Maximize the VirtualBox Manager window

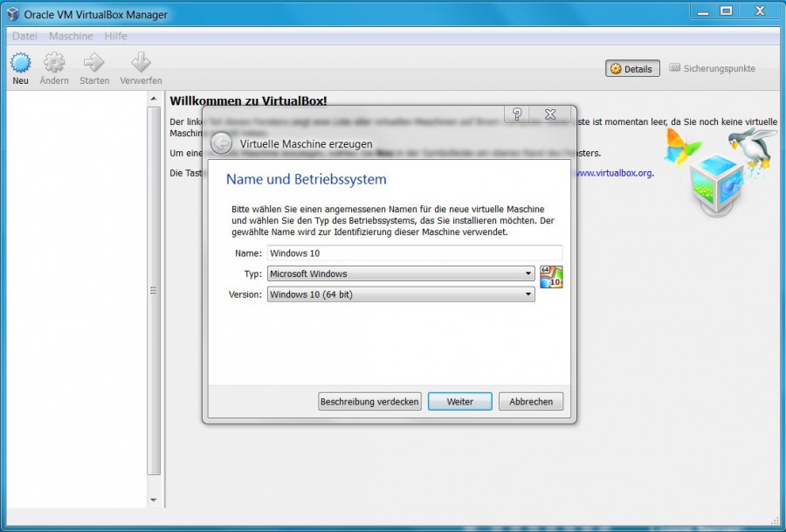pyautogui.click(x=727, y=11)
